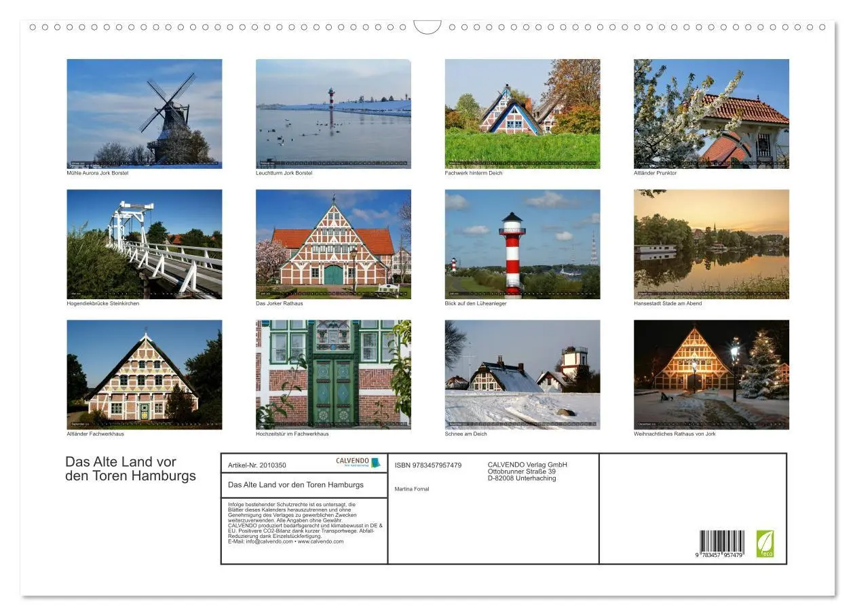
Task: Click caption 'Weihnachtliches Rathaus von Jork'
Action: pyautogui.click(x=675, y=434)
